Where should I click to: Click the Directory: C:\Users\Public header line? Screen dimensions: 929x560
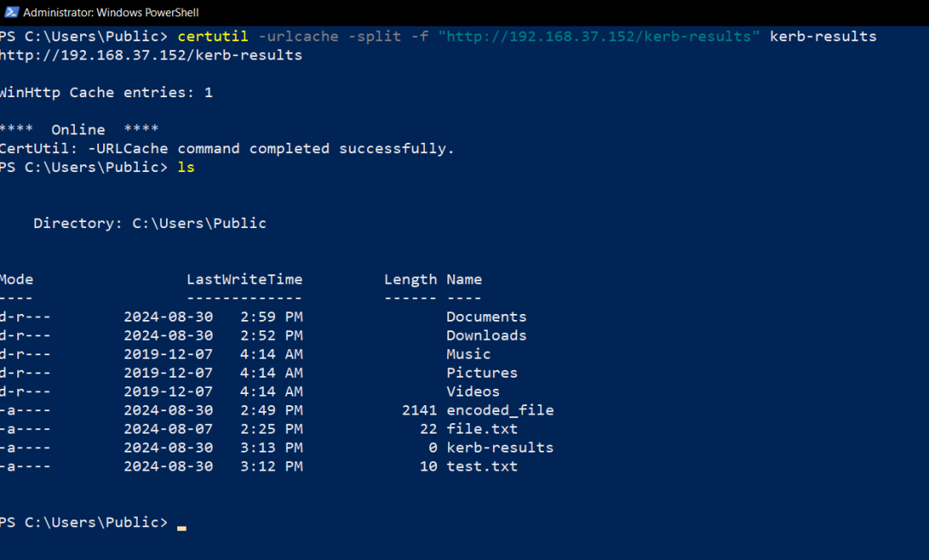coord(149,223)
